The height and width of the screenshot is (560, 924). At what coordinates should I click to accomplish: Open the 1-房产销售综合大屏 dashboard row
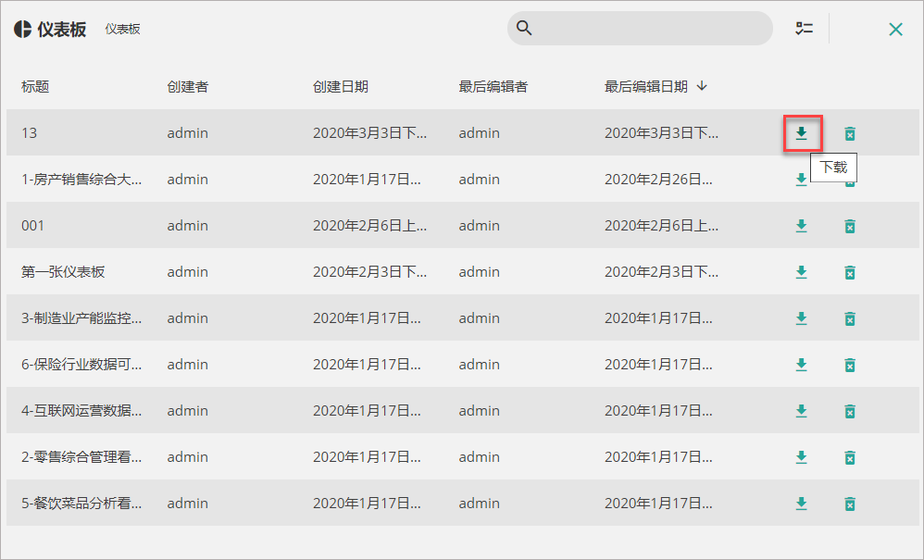pos(463,179)
